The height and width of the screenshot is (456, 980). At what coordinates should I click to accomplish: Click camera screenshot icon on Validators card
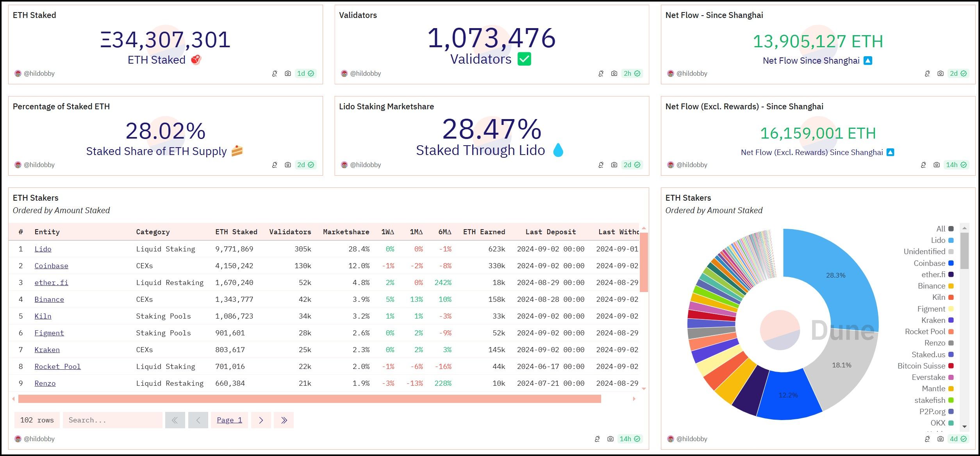coord(614,73)
